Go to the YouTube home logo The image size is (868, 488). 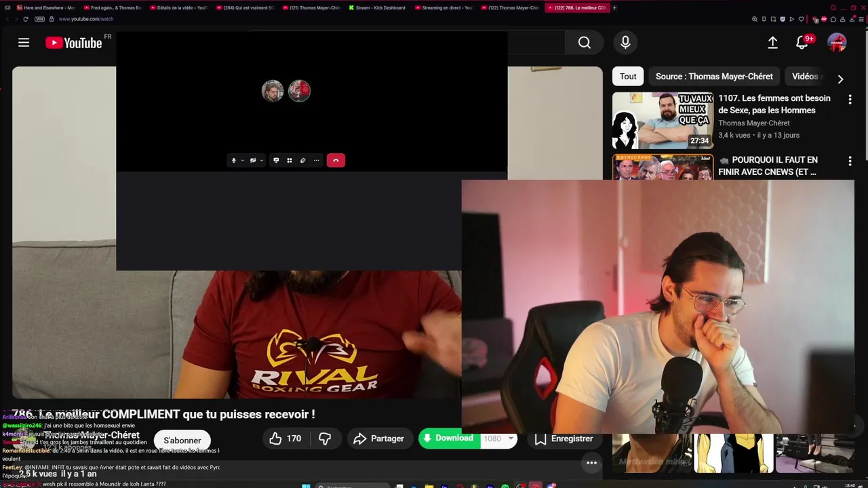(73, 43)
